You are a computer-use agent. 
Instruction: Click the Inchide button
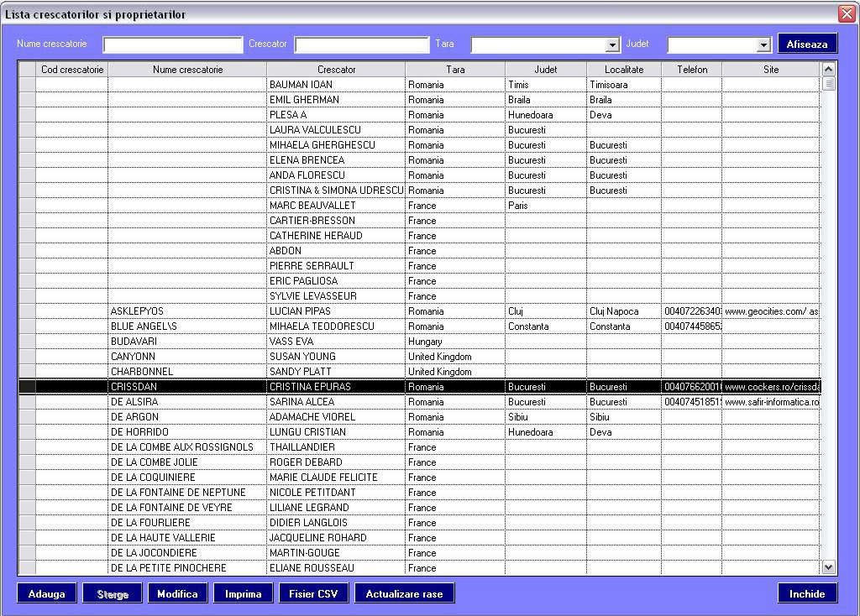pyautogui.click(x=807, y=593)
